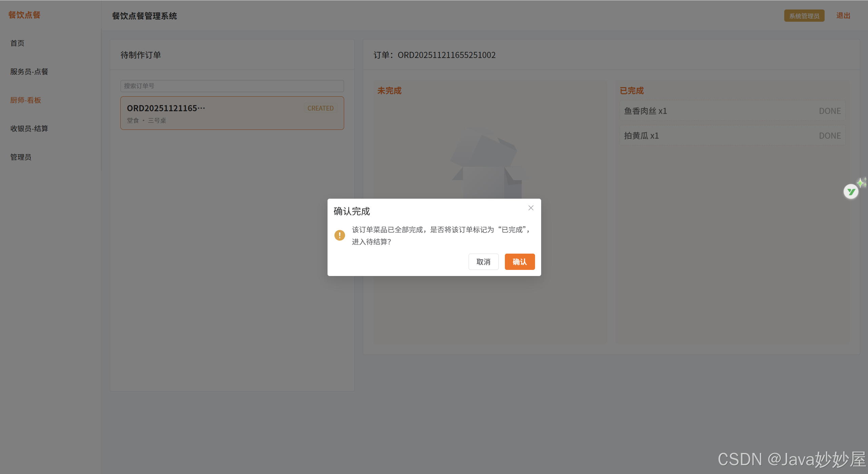
Task: Click the 餐饮点餐 logo text
Action: (24, 15)
